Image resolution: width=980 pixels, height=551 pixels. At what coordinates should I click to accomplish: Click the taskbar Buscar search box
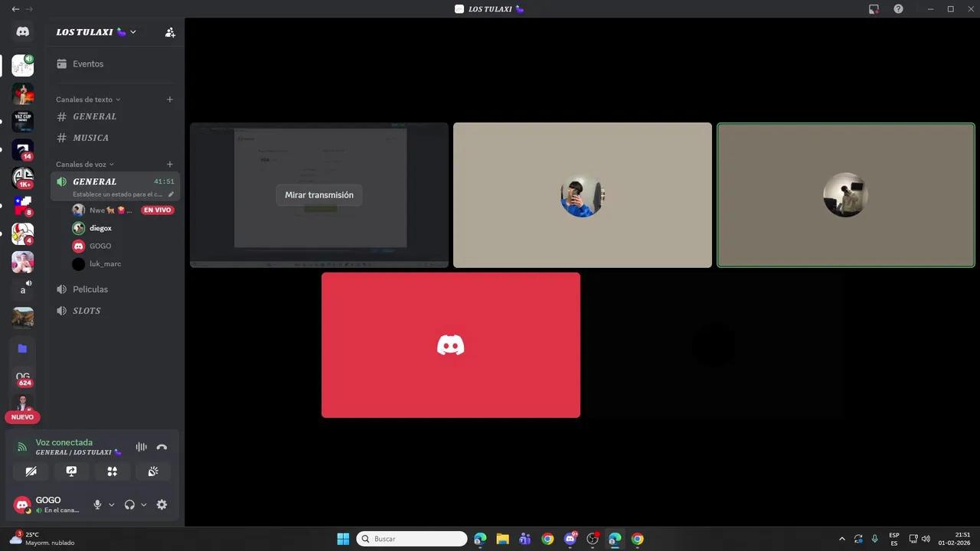pyautogui.click(x=412, y=539)
